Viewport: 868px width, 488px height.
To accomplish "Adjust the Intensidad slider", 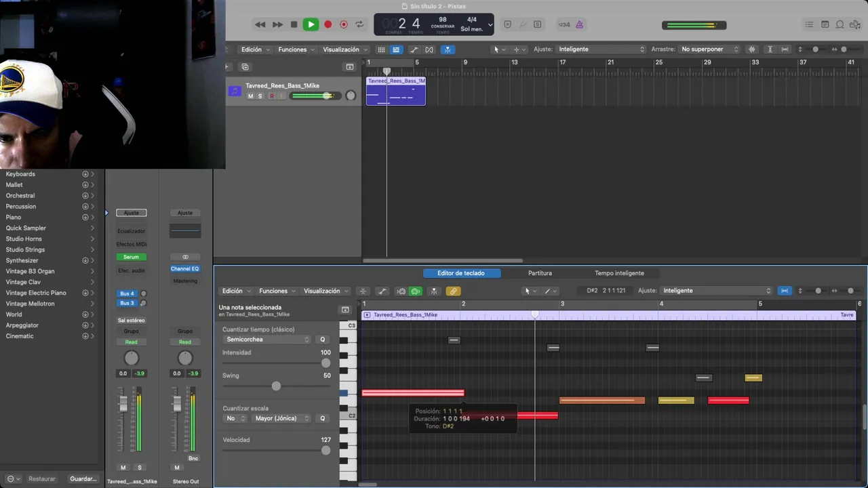I will pyautogui.click(x=326, y=363).
